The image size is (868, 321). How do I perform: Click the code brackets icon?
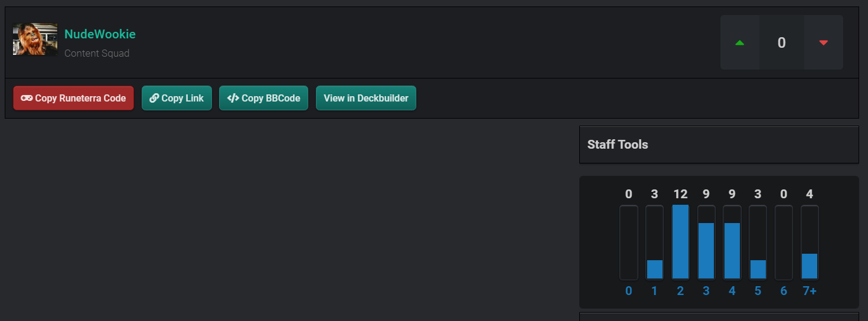point(233,98)
